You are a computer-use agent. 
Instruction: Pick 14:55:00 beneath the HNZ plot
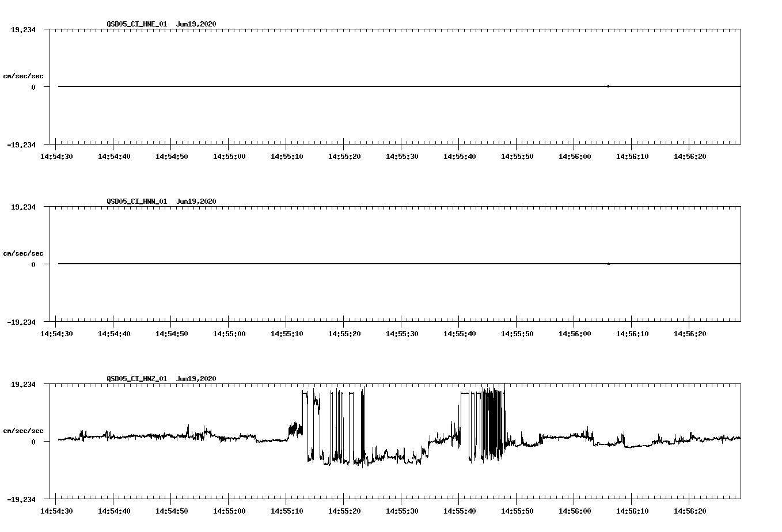coord(229,511)
